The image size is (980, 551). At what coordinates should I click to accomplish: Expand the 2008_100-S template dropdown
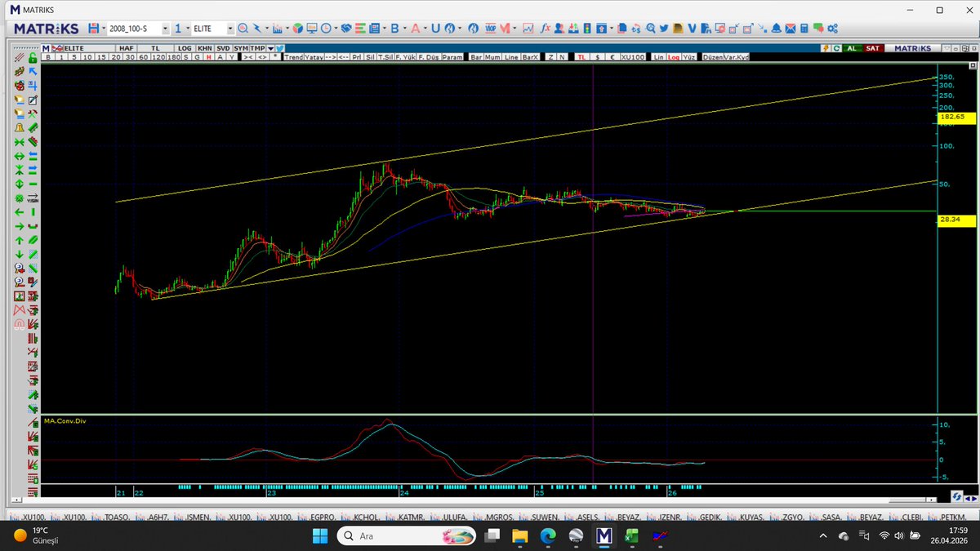coord(166,29)
